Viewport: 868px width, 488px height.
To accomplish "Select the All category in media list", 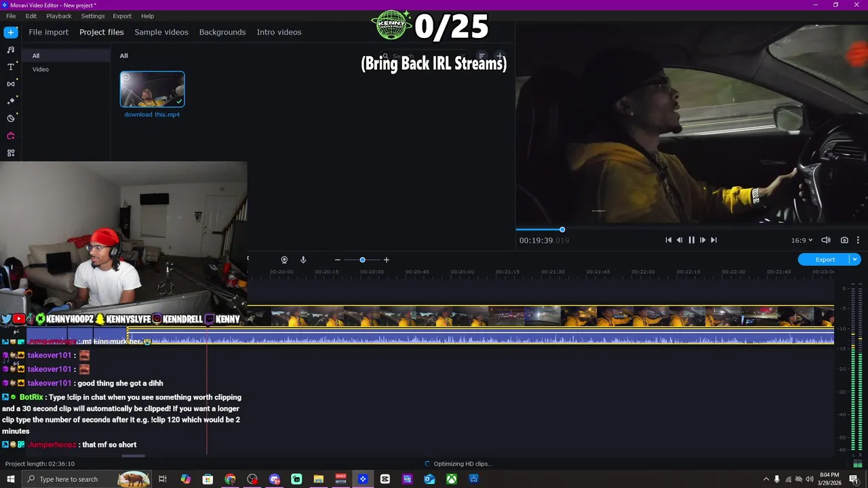I will pos(66,56).
